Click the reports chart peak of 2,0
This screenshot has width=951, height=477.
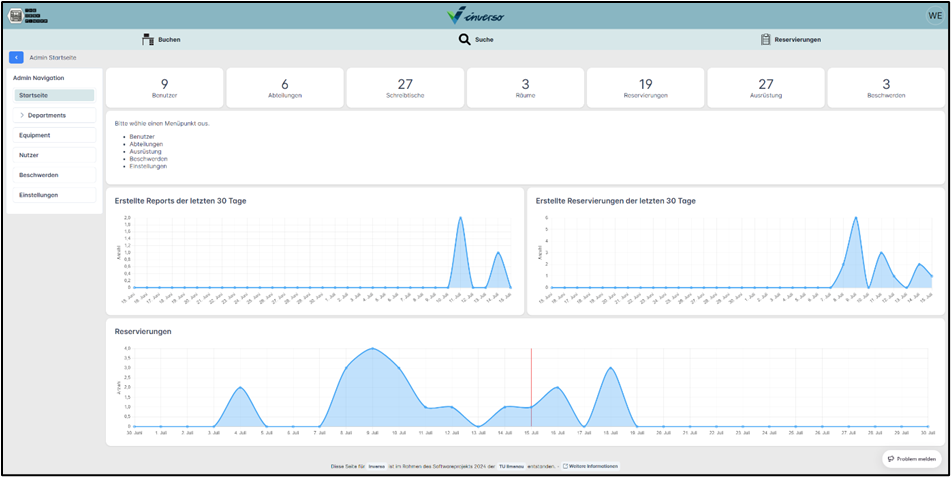pyautogui.click(x=460, y=217)
